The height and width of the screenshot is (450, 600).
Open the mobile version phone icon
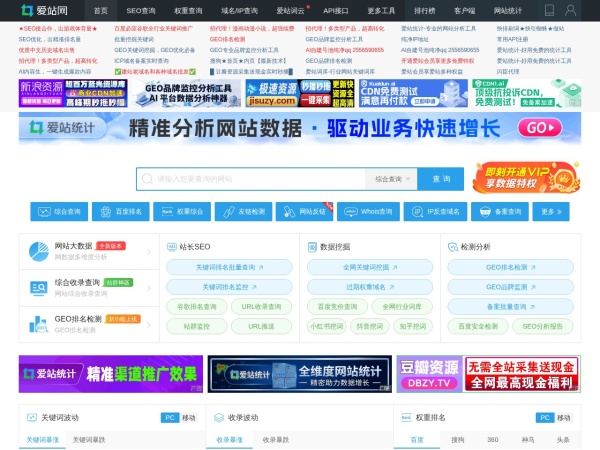pyautogui.click(x=549, y=10)
